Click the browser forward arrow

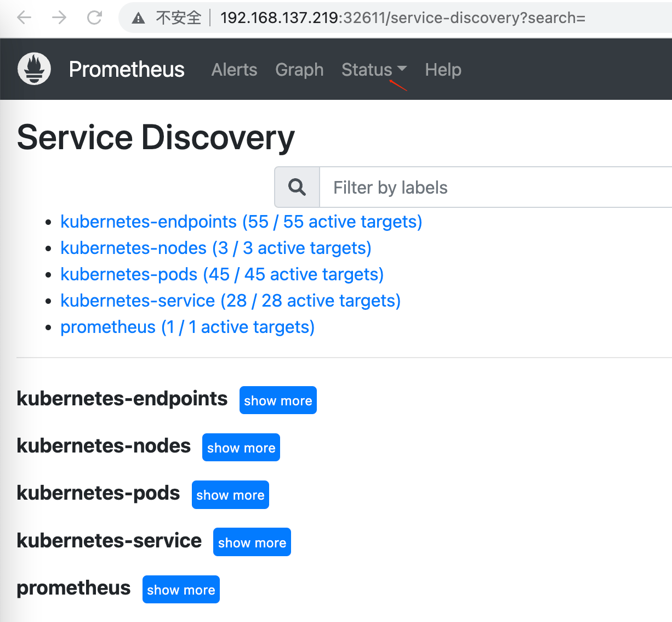click(59, 18)
